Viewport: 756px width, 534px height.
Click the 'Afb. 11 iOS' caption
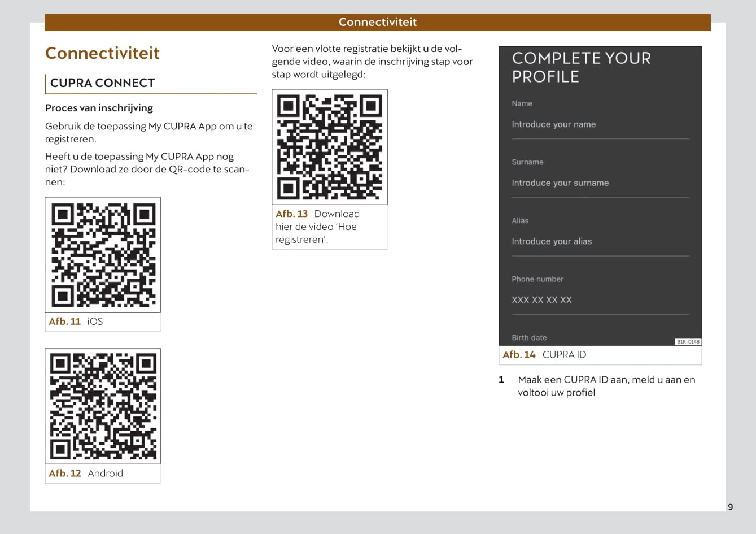click(76, 322)
